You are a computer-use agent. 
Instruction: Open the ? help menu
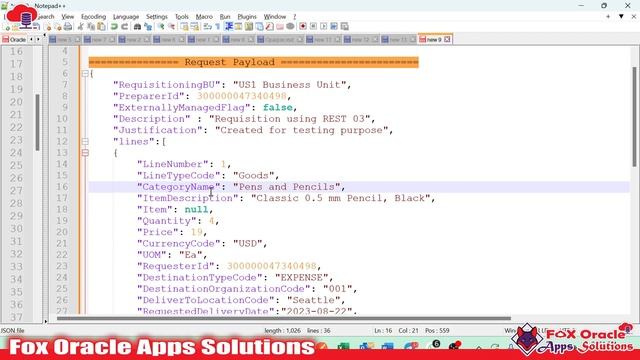[x=294, y=17]
